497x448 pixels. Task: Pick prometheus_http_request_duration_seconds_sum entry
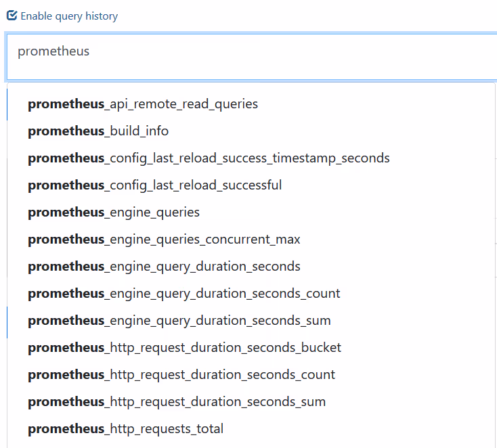(177, 402)
